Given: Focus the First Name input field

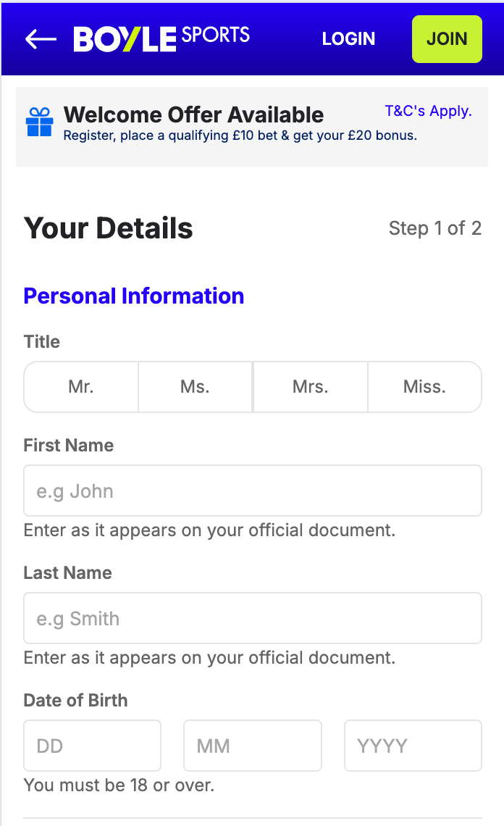Looking at the screenshot, I should (x=253, y=491).
